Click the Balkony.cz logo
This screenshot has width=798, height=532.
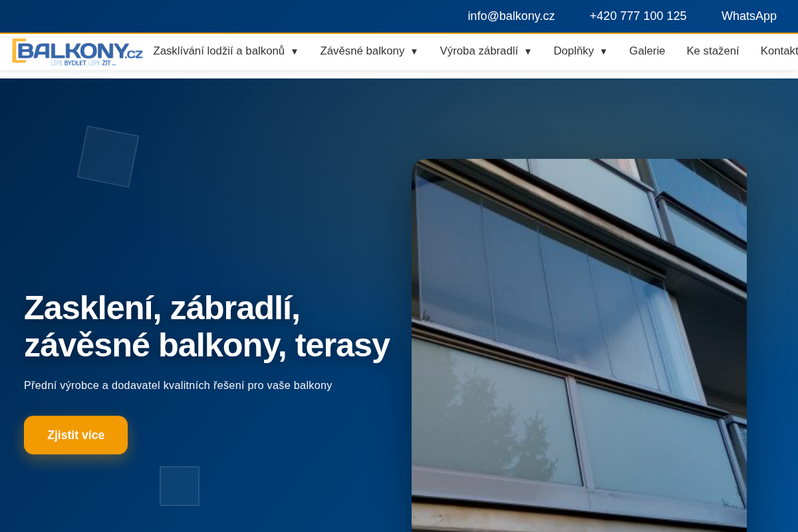coord(77,51)
